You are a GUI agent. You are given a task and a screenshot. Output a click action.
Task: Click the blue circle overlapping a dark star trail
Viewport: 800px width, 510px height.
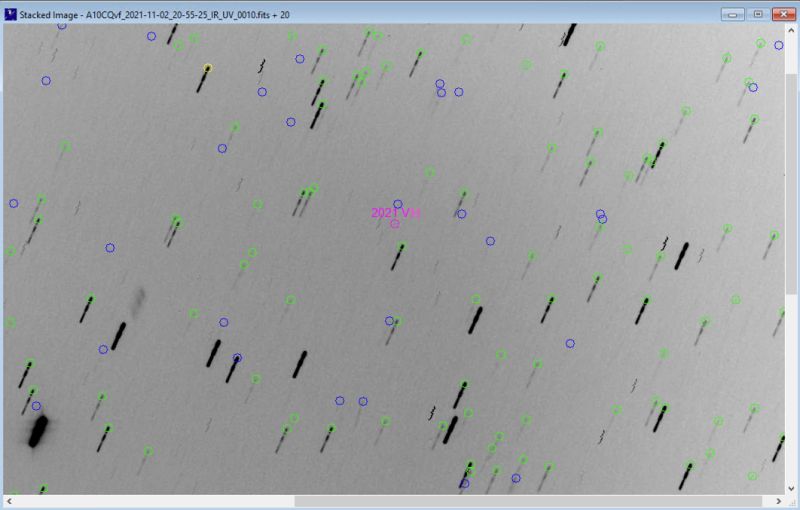coord(237,358)
